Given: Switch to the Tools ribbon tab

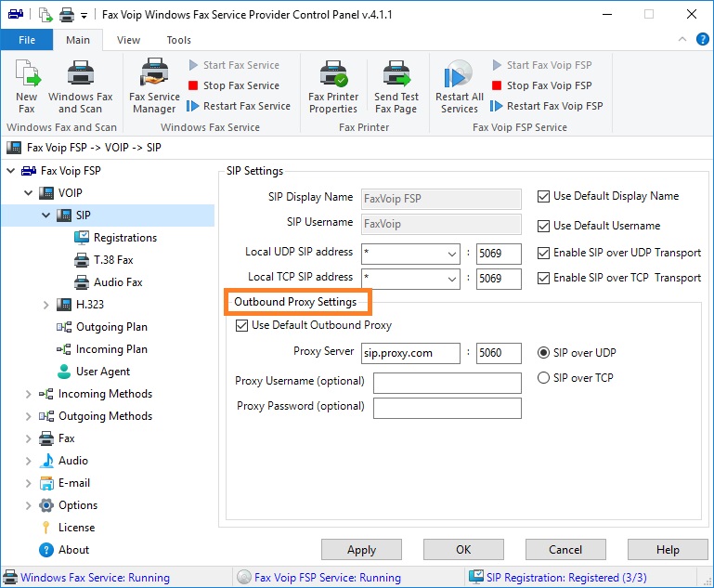Looking at the screenshot, I should 178,40.
